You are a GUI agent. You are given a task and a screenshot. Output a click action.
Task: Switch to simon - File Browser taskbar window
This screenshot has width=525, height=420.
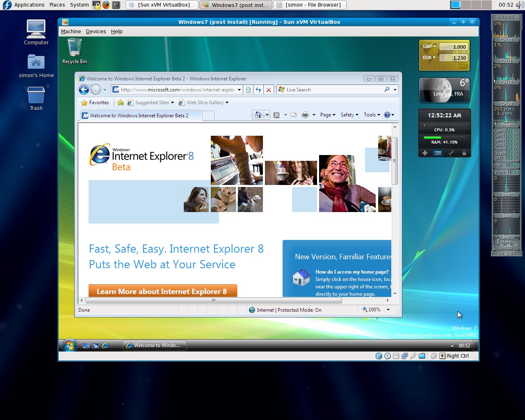pos(310,5)
